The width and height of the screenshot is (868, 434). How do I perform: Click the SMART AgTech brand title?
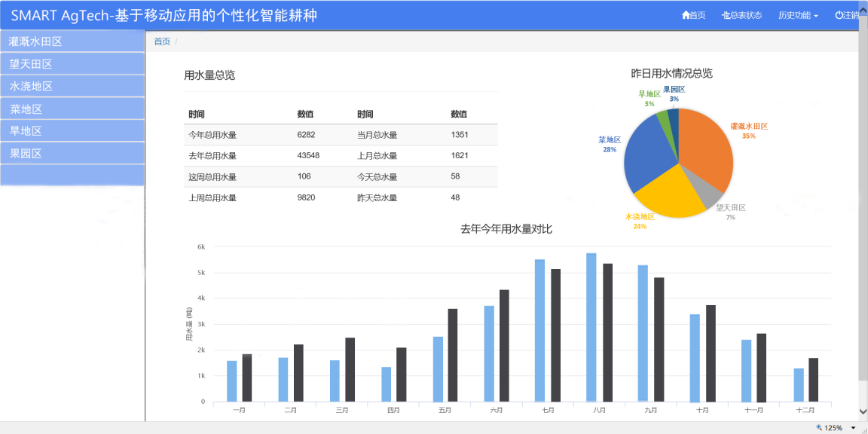pos(164,15)
